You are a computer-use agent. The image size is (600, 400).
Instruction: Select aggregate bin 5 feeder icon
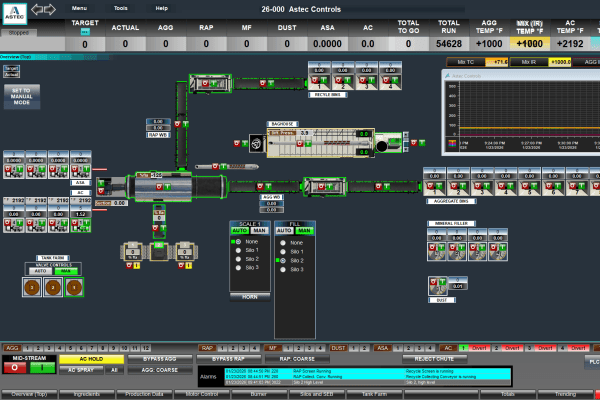tap(529, 188)
